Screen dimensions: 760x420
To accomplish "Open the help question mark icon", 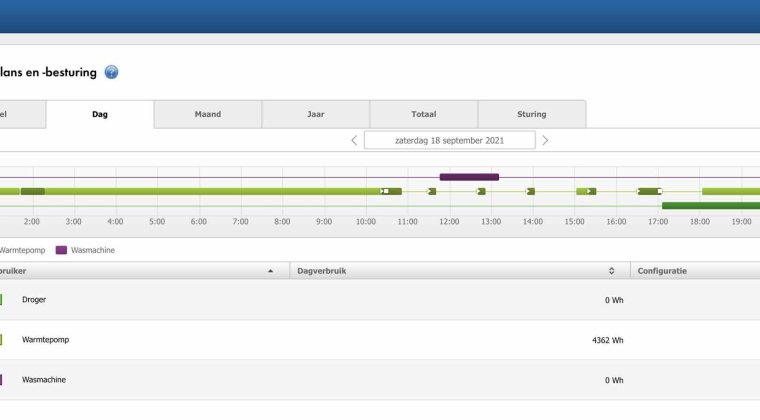I will click(x=111, y=72).
